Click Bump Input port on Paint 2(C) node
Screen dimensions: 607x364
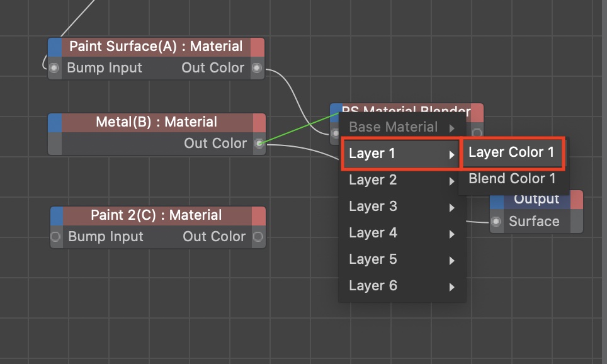[x=55, y=237]
